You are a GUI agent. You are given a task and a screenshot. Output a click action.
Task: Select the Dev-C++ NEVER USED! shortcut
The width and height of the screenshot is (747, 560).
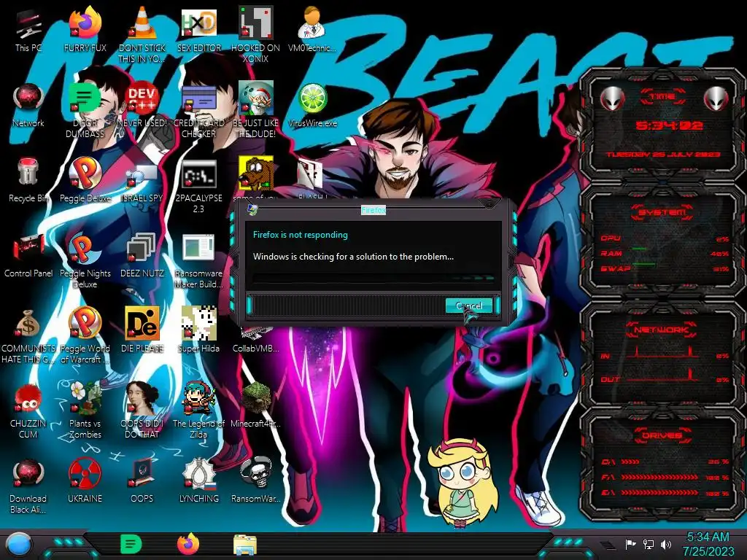point(142,105)
